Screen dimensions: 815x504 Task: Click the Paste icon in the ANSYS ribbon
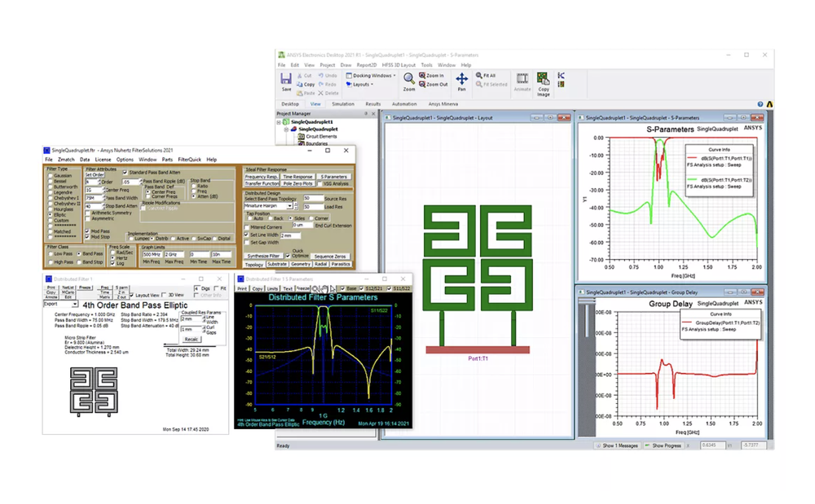[300, 93]
